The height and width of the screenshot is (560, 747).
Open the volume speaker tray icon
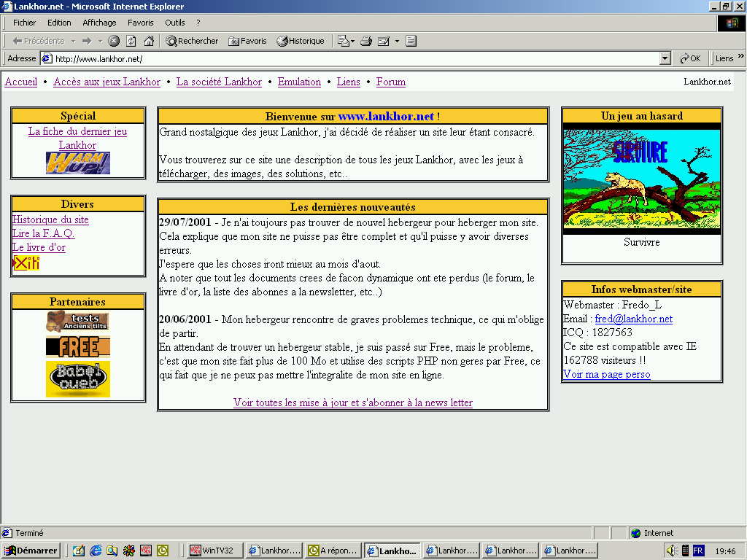point(672,551)
